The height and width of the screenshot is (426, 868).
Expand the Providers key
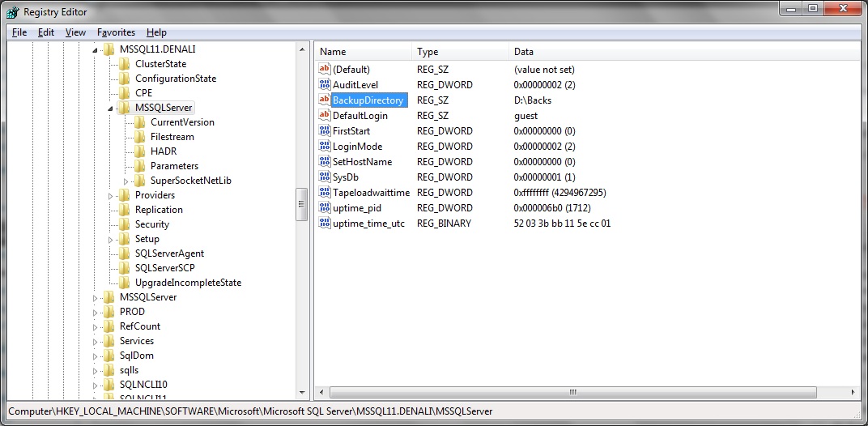pyautogui.click(x=111, y=195)
